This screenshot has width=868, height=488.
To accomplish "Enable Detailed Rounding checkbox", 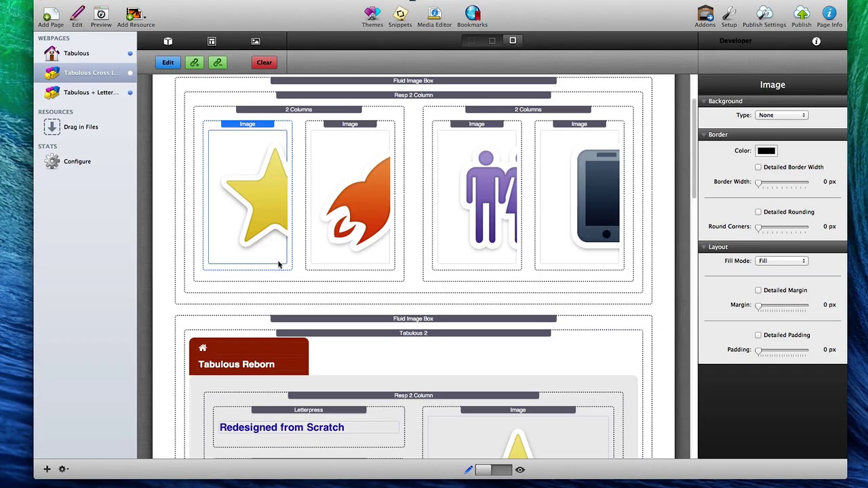I will click(758, 211).
